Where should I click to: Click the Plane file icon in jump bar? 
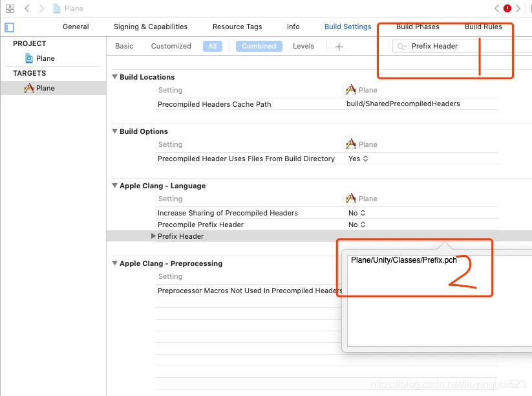tap(57, 8)
